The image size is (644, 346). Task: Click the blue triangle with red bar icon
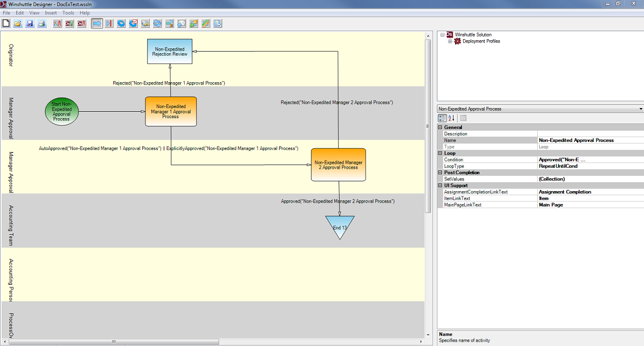(x=109, y=24)
